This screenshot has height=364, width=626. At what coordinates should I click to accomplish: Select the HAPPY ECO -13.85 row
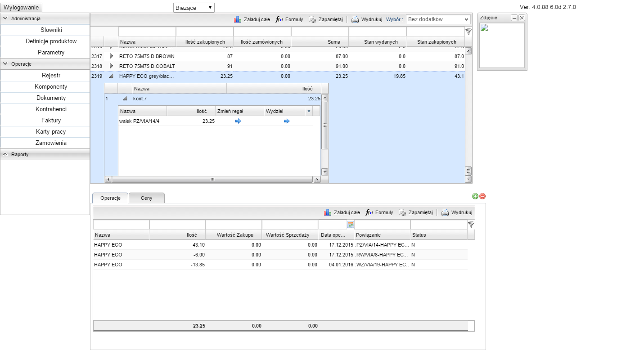280,265
